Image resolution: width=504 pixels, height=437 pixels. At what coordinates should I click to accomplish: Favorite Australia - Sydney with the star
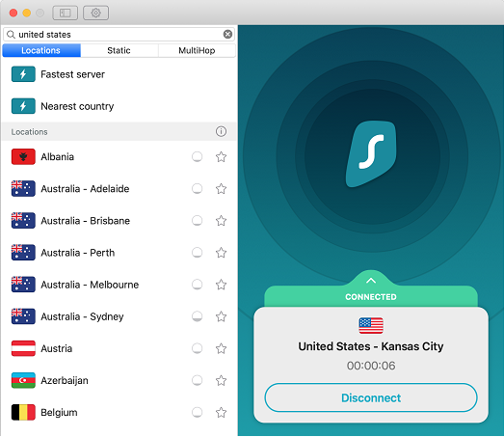tap(221, 316)
